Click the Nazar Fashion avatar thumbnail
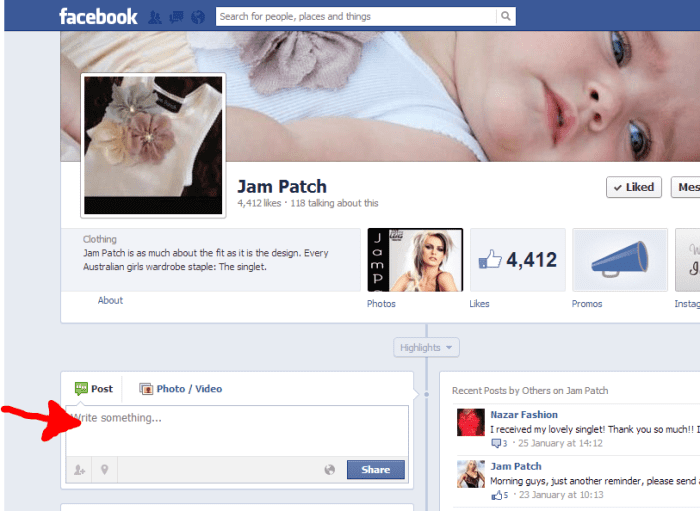This screenshot has height=511, width=700. pos(471,422)
